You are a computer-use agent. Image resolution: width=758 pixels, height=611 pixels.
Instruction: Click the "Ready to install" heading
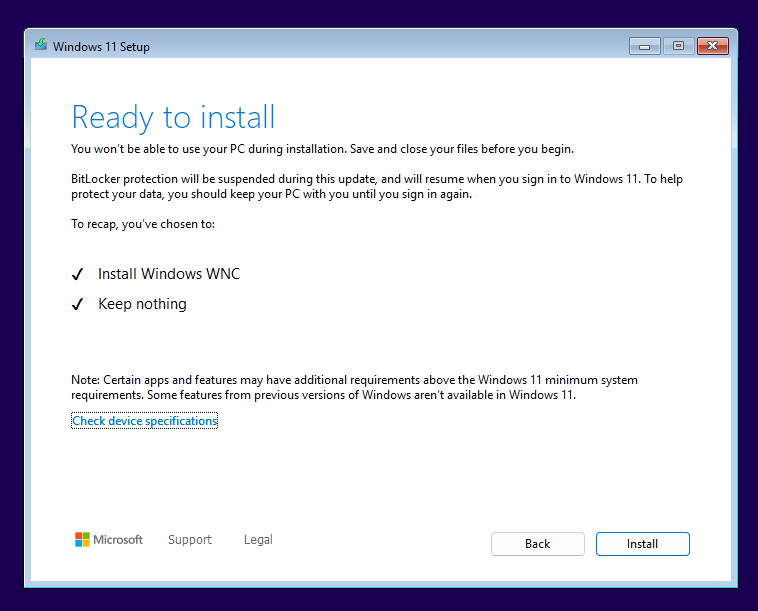[x=173, y=117]
